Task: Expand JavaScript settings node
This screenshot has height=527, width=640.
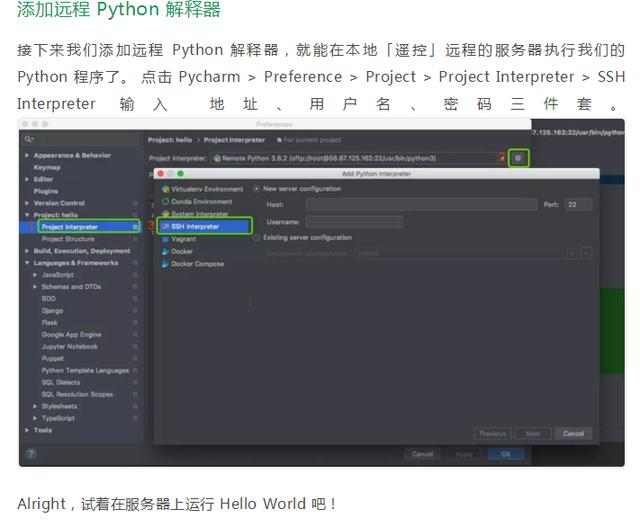Action: [x=35, y=275]
